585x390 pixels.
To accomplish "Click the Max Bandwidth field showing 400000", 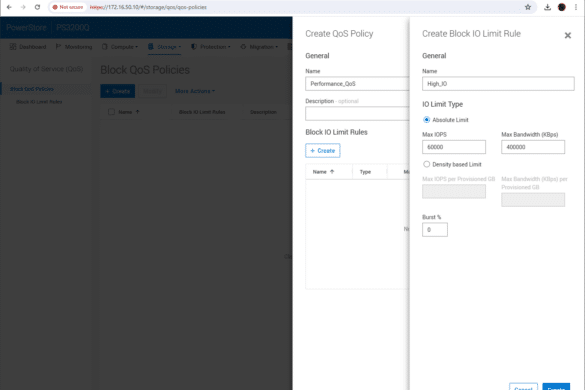I will (533, 147).
